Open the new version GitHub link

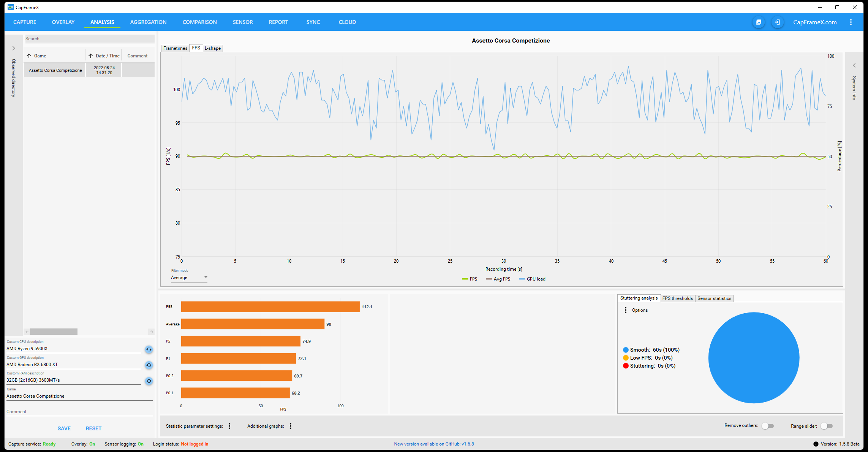(x=434, y=444)
